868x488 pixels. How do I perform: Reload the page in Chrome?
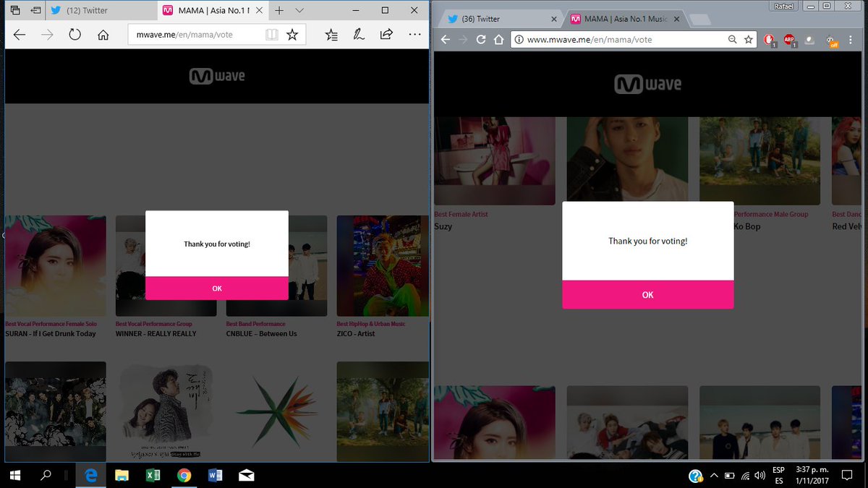coord(481,40)
